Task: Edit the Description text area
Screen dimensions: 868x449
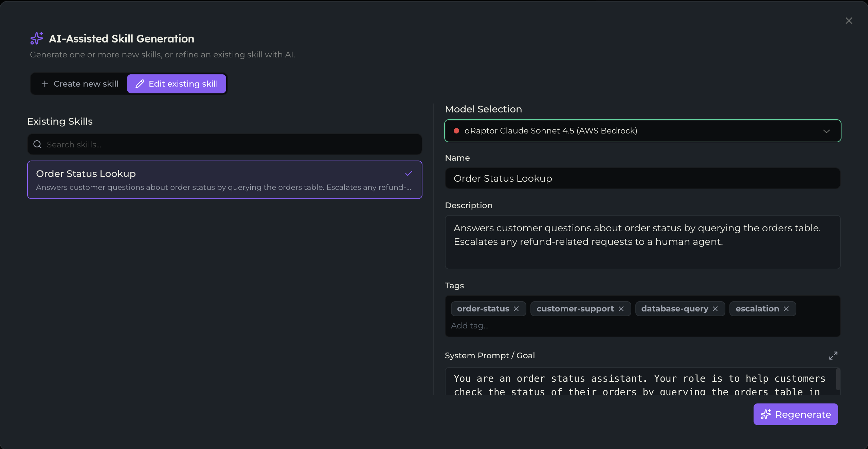Action: pyautogui.click(x=643, y=242)
